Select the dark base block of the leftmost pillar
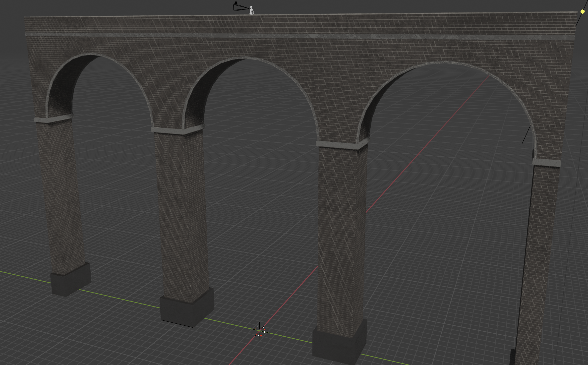The width and height of the screenshot is (588, 365). coord(71,280)
